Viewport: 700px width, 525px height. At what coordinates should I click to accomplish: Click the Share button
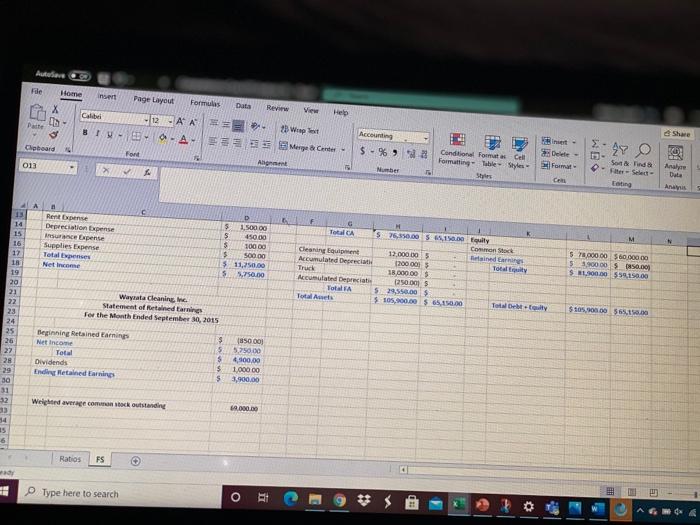[x=678, y=133]
